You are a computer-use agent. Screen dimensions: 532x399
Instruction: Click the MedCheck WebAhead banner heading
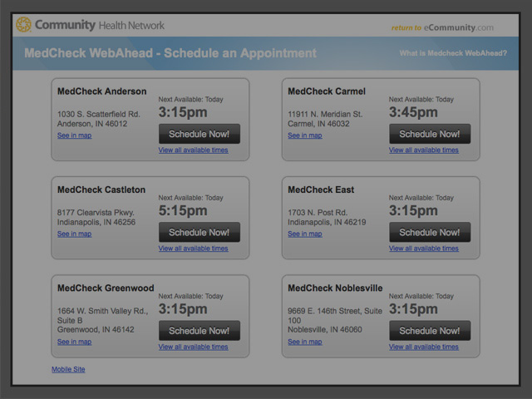[x=170, y=53]
